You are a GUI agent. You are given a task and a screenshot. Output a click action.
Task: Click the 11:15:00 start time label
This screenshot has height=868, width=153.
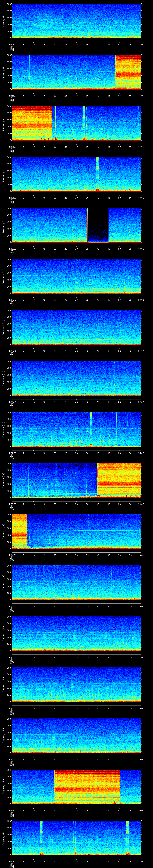click(12, 96)
